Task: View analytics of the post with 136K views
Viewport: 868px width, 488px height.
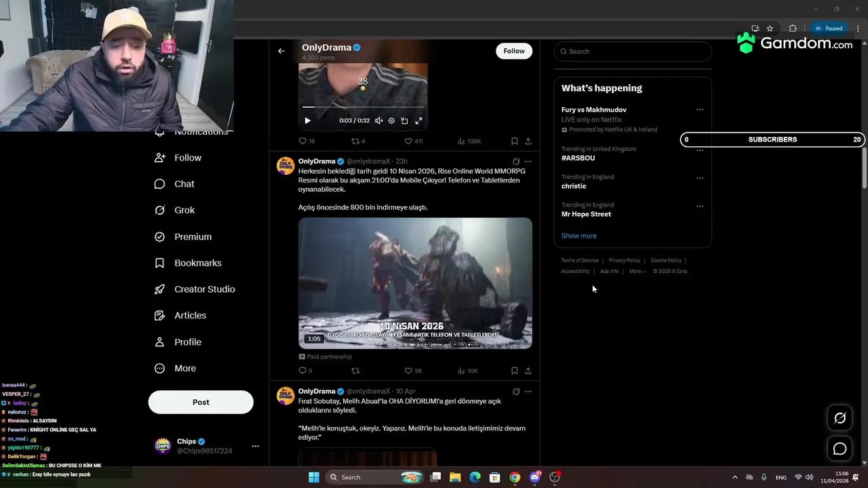Action: coord(469,141)
